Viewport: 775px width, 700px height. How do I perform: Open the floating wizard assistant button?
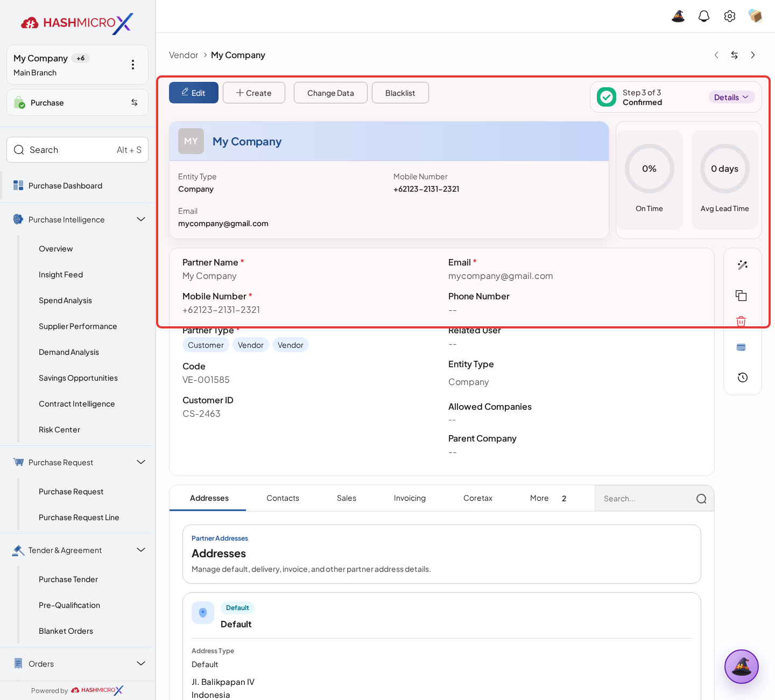[x=742, y=667]
